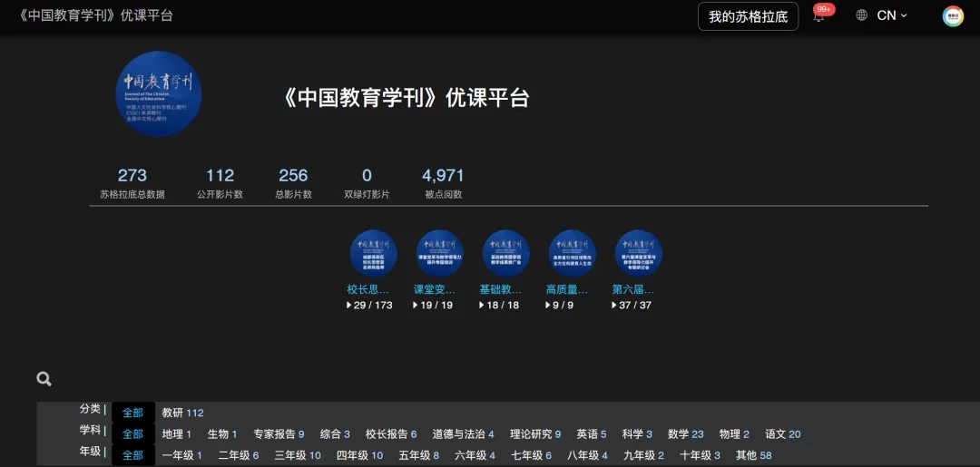The image size is (980, 467).
Task: Filter by subject 数学 23
Action: click(x=685, y=434)
